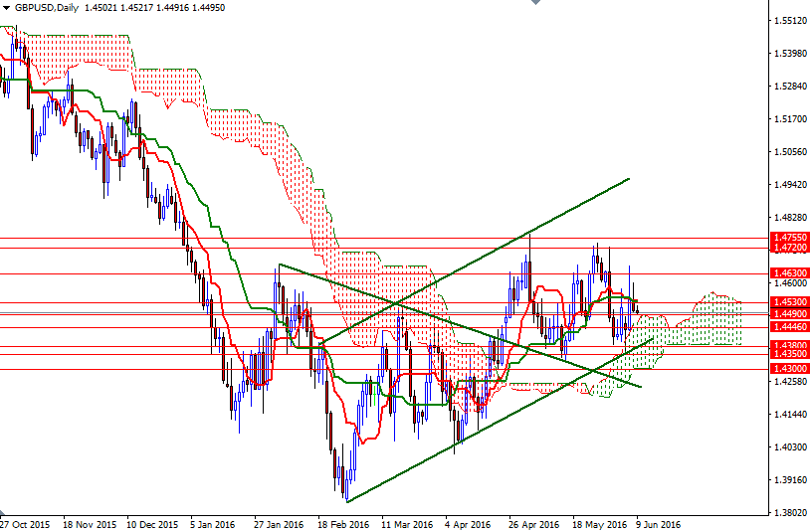Select the 1.47550 red price label
The height and width of the screenshot is (532, 810).
click(x=789, y=238)
